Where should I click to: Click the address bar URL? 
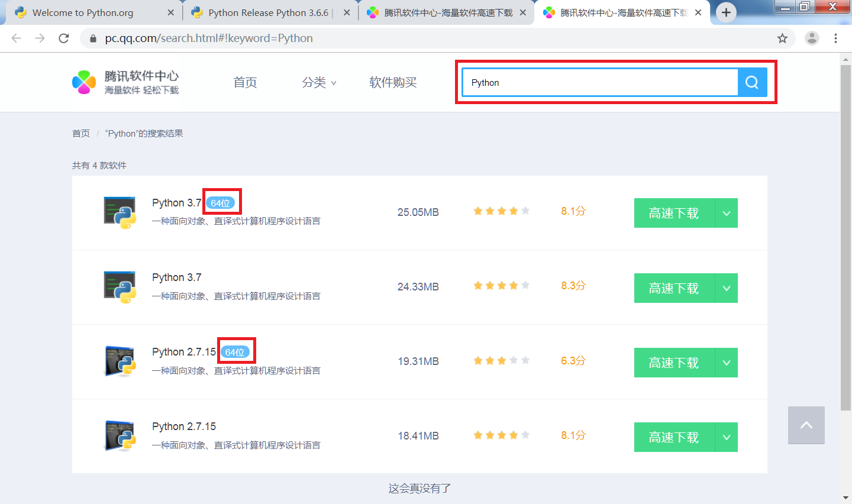point(209,38)
